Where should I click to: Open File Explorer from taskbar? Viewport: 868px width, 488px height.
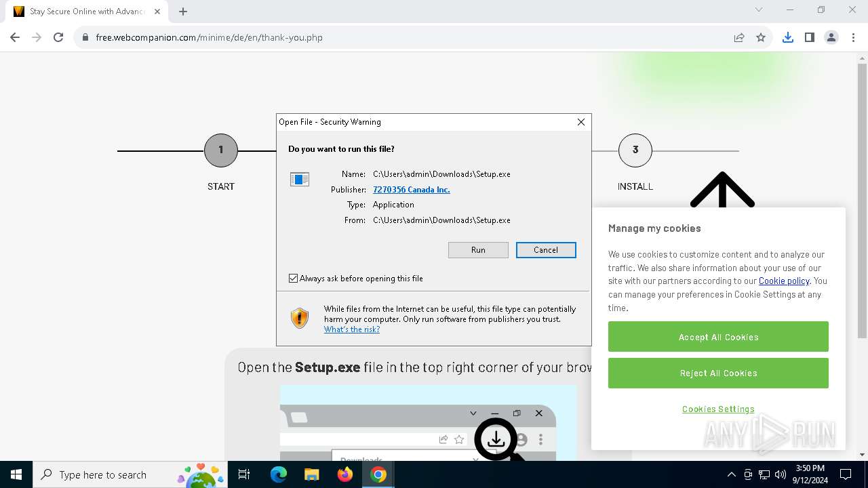pos(311,474)
